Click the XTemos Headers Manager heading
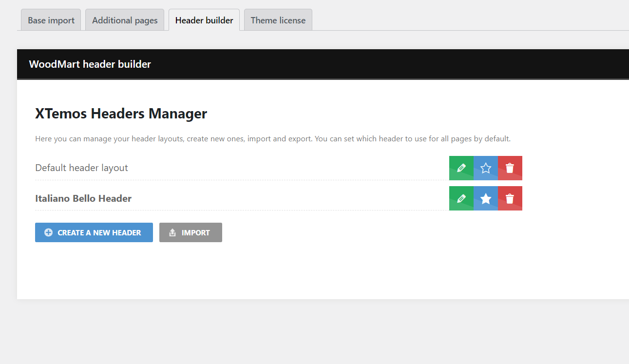 (x=121, y=114)
